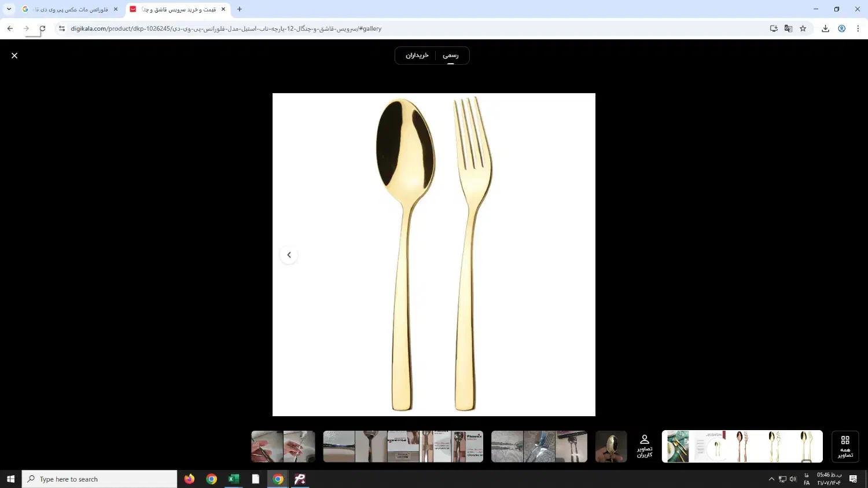The width and height of the screenshot is (868, 488).
Task: Open the taskbar clock and calendar
Action: pyautogui.click(x=829, y=479)
